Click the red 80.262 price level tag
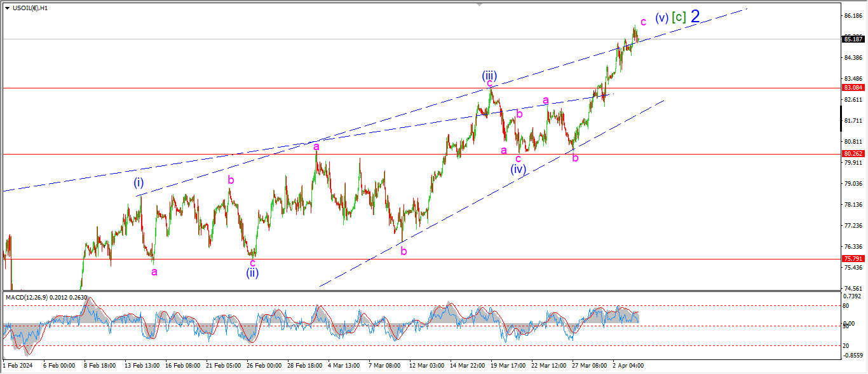Screen dimensions: 868x374 852,154
